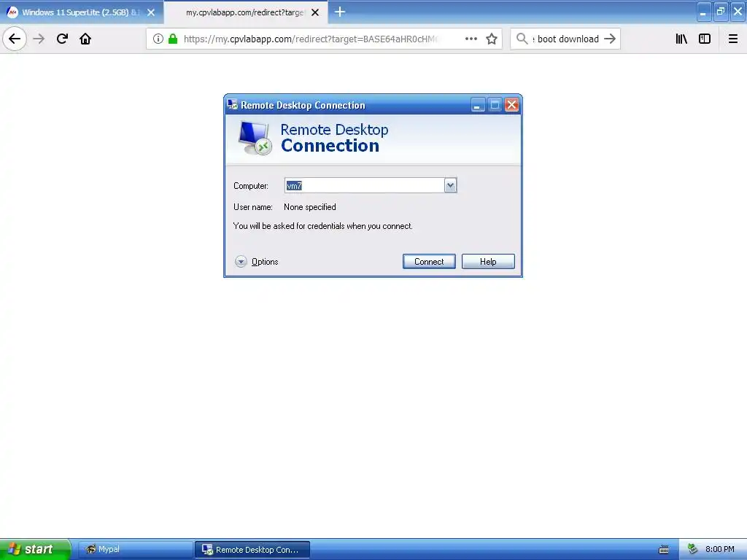Click the Remote Desktop title bar icon

tap(233, 104)
